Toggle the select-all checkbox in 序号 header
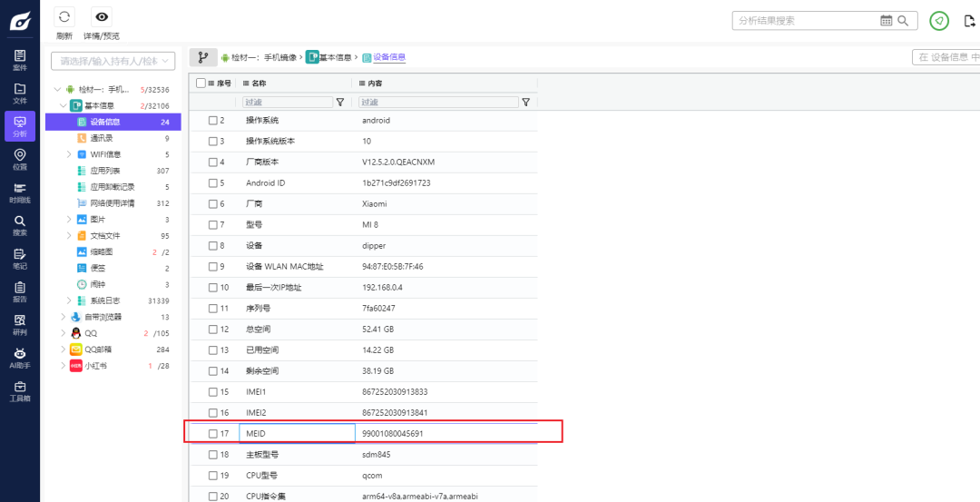This screenshot has height=502, width=980. coord(201,84)
